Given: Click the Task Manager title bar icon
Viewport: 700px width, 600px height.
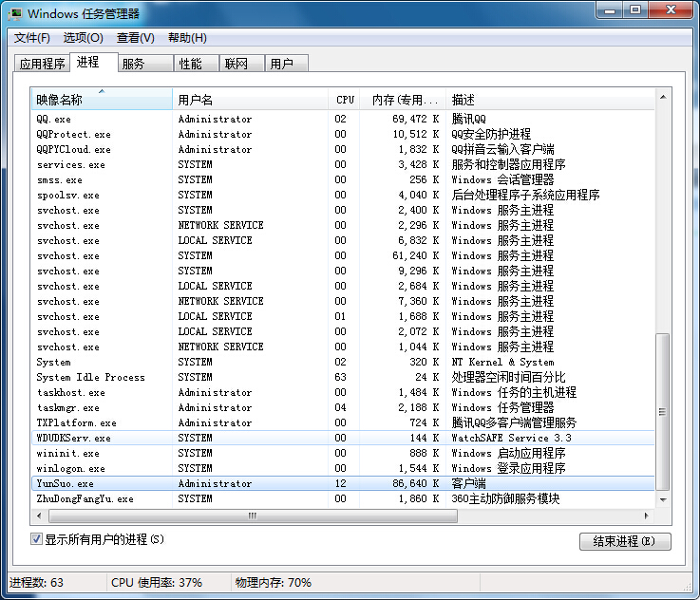Looking at the screenshot, I should pos(15,13).
